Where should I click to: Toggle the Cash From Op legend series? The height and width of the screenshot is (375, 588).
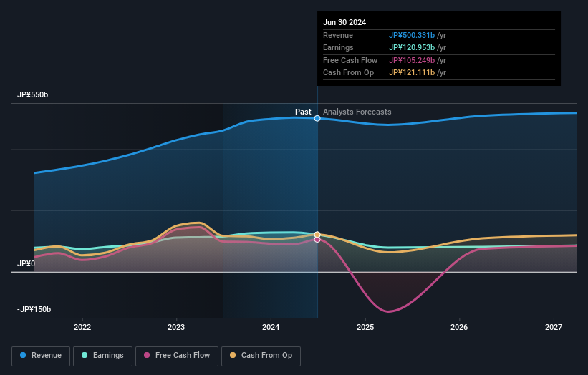pyautogui.click(x=261, y=356)
